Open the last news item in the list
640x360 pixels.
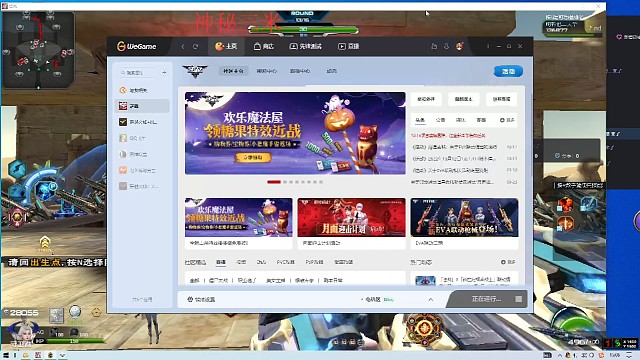452,182
